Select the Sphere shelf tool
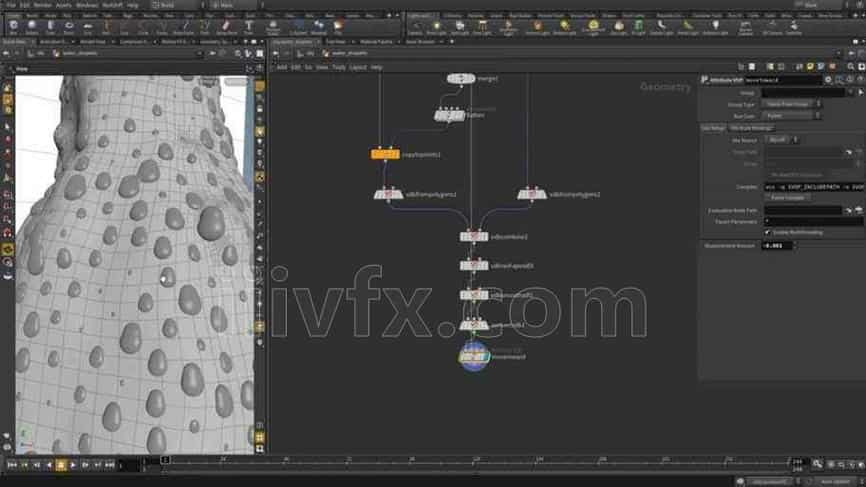Image resolution: width=866 pixels, height=487 pixels. [x=31, y=27]
